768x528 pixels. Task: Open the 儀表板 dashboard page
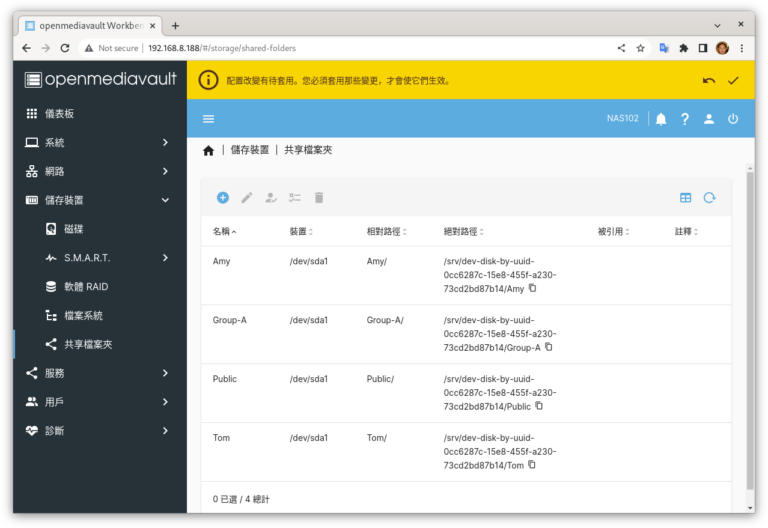pyautogui.click(x=100, y=114)
